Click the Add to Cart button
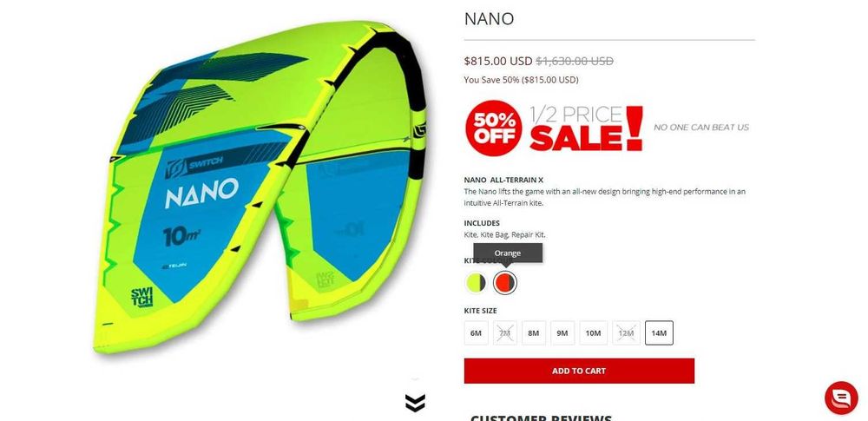 coord(579,371)
